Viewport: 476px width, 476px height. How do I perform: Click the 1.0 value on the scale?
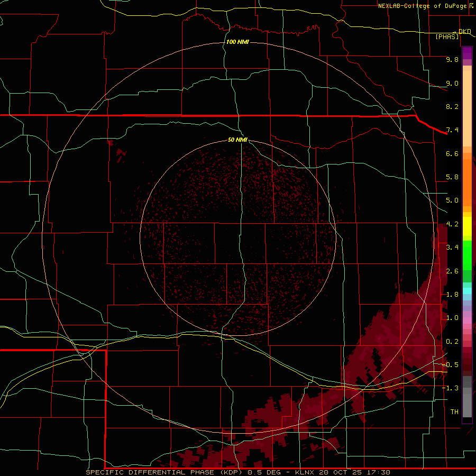452,318
